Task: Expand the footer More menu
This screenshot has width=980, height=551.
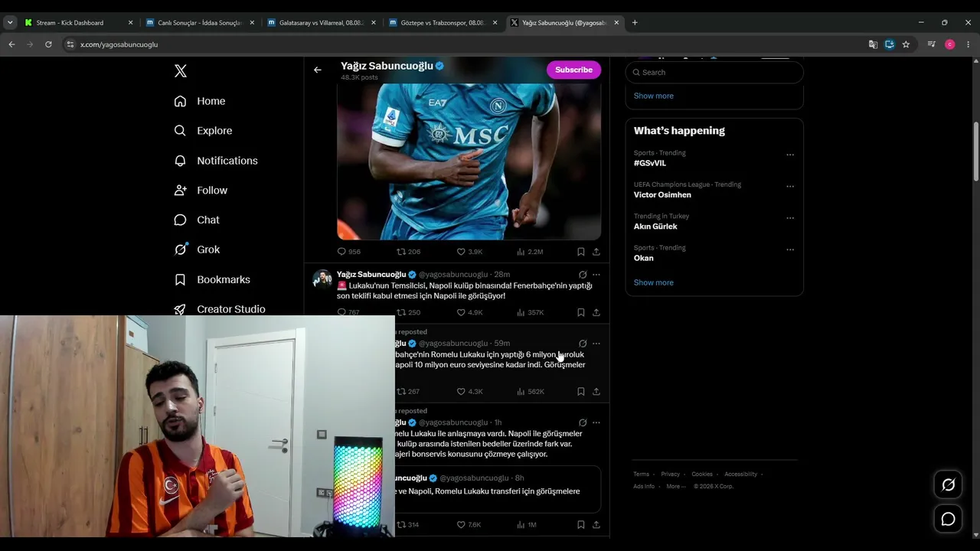Action: [675, 487]
